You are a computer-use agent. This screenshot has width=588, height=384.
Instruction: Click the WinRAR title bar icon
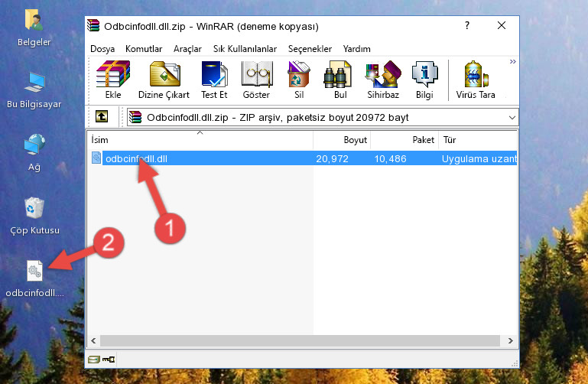point(93,25)
